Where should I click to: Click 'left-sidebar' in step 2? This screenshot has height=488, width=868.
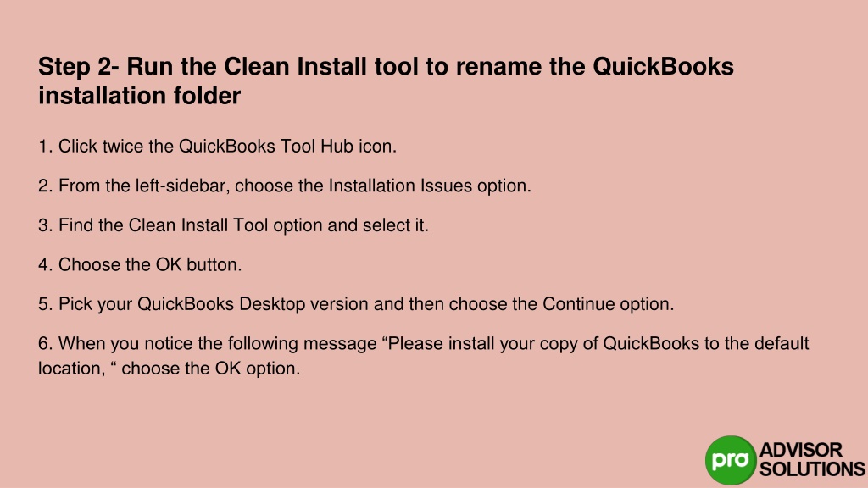(182, 186)
